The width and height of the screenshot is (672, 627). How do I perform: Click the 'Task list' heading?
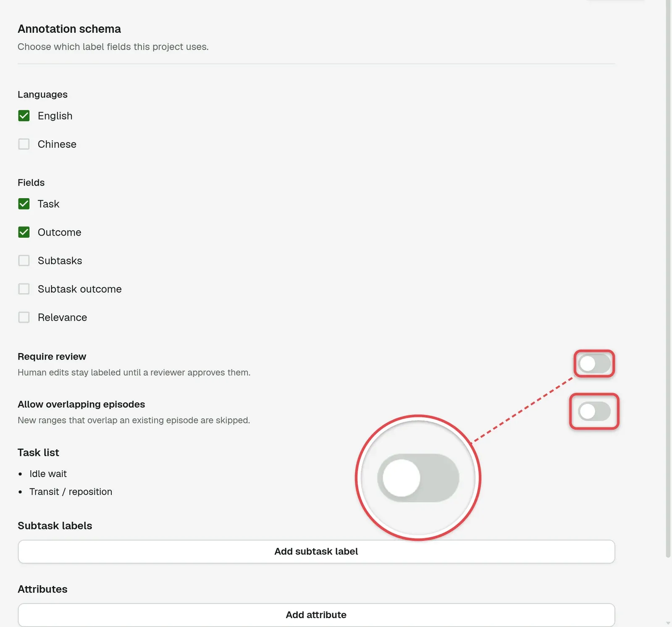[x=38, y=453]
